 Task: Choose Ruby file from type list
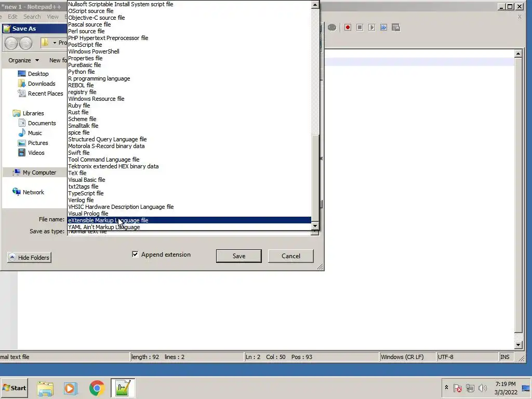(x=189, y=105)
